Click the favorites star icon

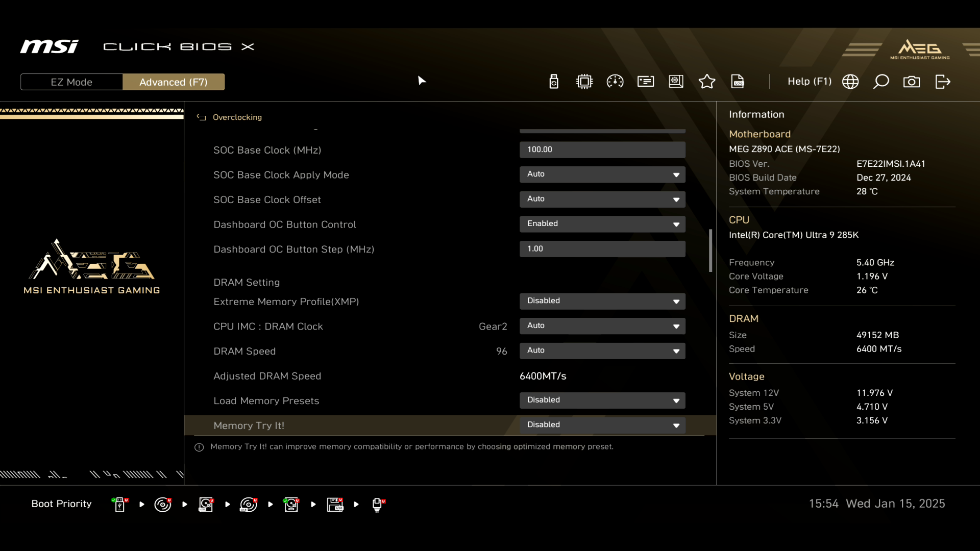click(706, 82)
